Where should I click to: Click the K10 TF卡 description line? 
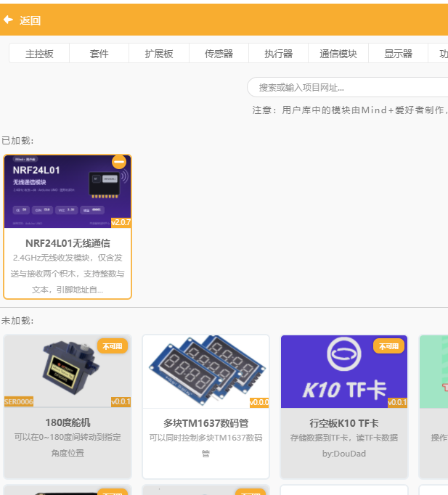tap(344, 438)
